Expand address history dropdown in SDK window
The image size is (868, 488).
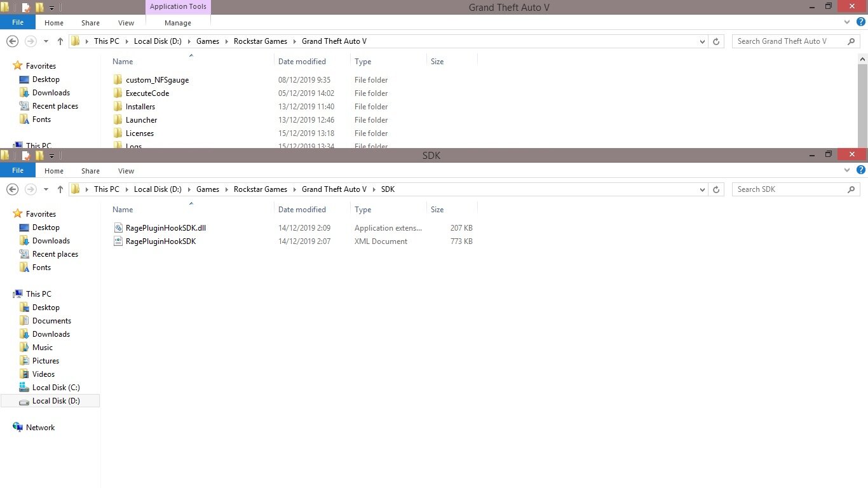(702, 189)
